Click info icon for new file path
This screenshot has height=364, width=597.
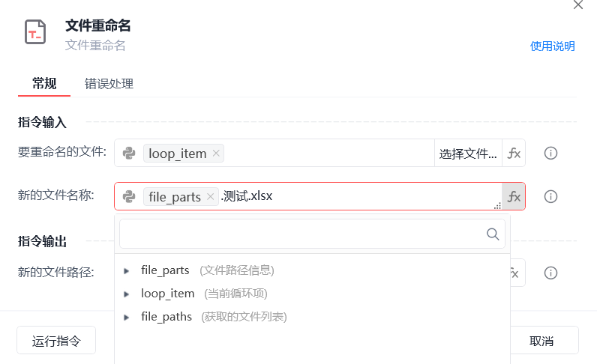(550, 273)
